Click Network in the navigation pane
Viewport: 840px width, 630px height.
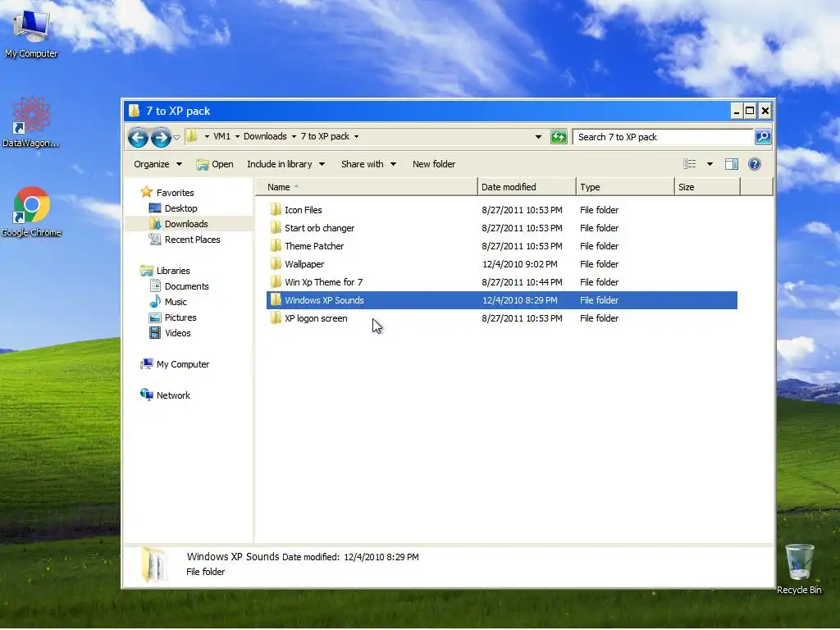pos(165,395)
